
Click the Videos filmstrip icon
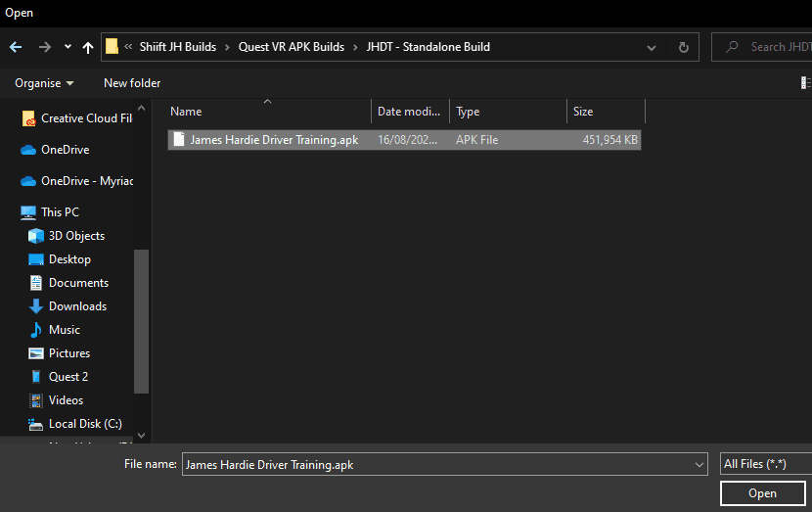[36, 400]
